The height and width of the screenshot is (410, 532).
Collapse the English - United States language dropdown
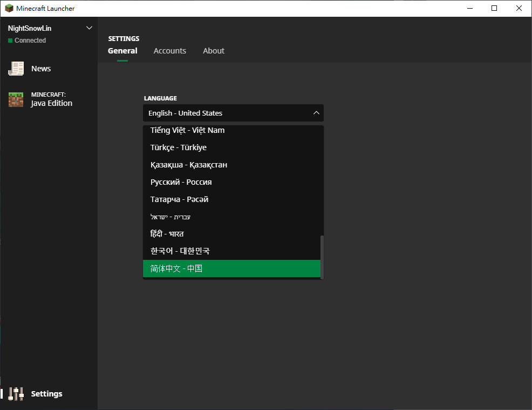316,113
